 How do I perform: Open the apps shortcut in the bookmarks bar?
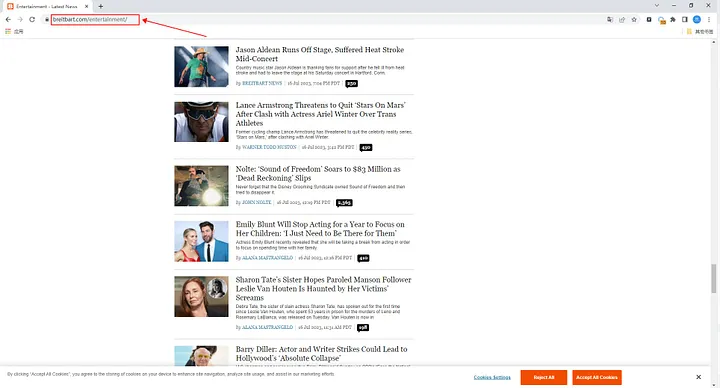pos(14,32)
